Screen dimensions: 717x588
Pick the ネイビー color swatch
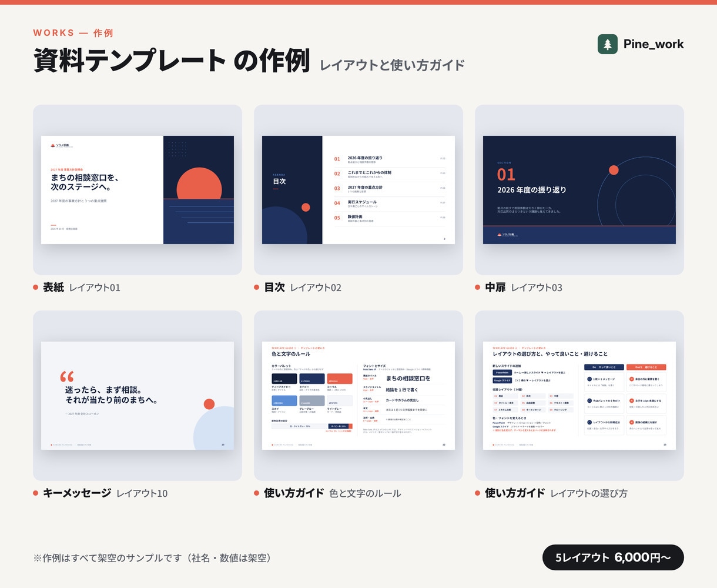tap(311, 379)
